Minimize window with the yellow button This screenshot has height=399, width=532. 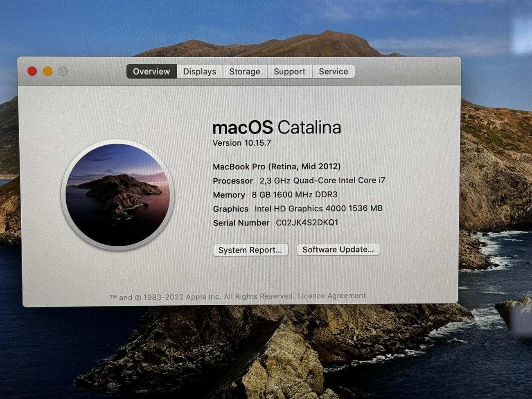coord(47,71)
